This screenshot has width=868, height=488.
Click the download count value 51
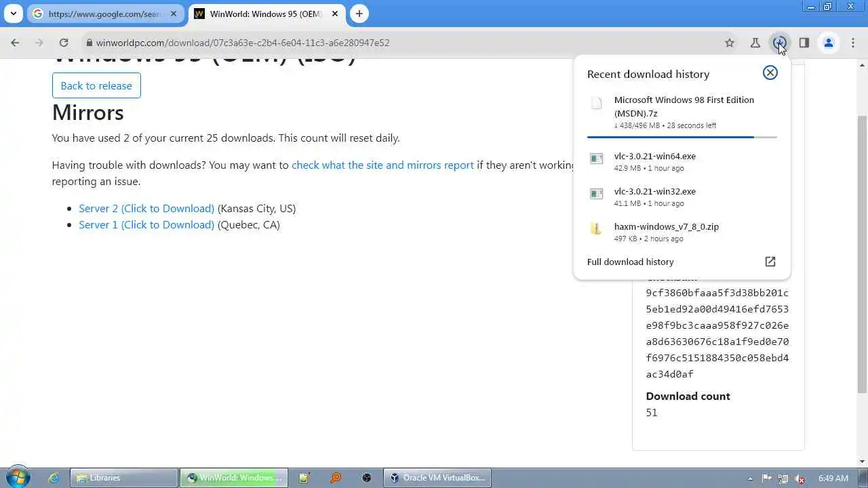[652, 412]
